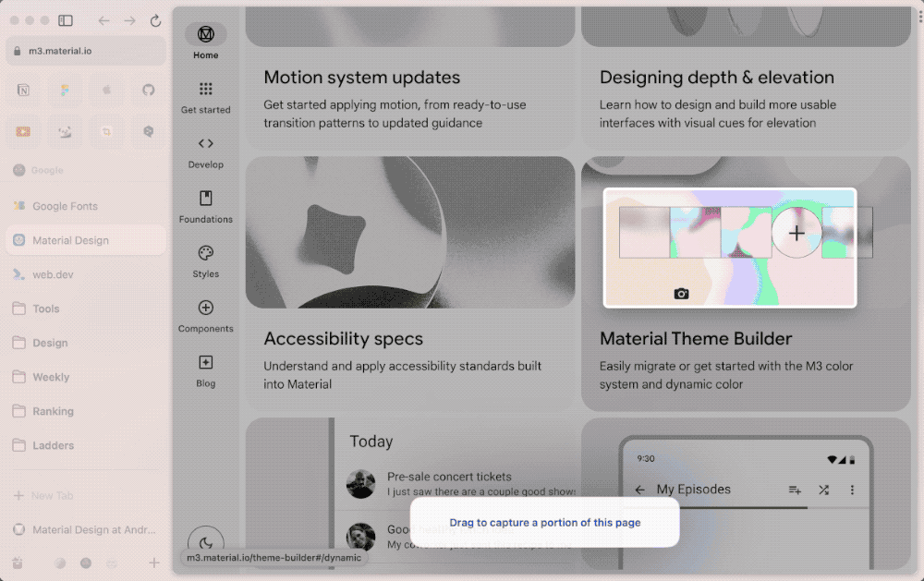Click the second avatar in email list
The image size is (924, 581).
pyautogui.click(x=360, y=537)
